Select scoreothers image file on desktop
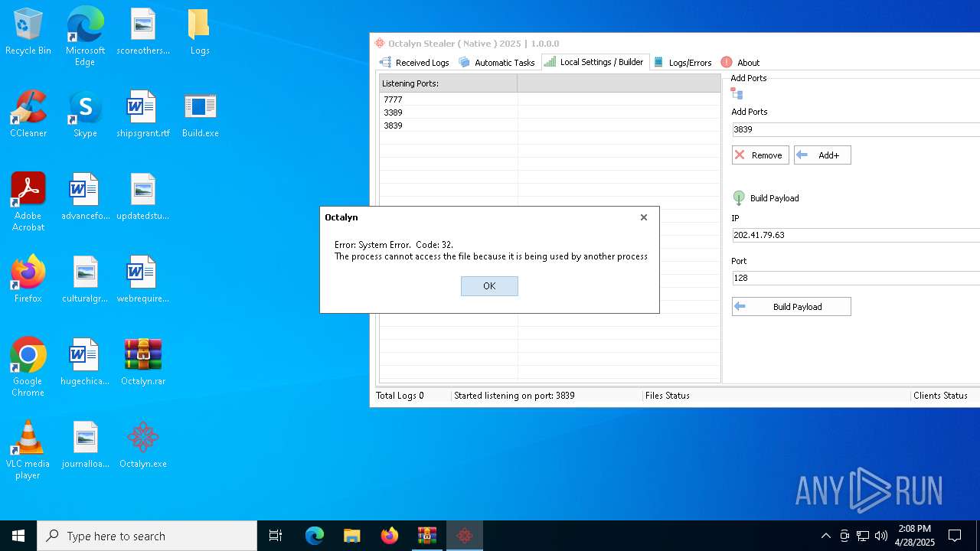The width and height of the screenshot is (980, 551). (x=143, y=32)
